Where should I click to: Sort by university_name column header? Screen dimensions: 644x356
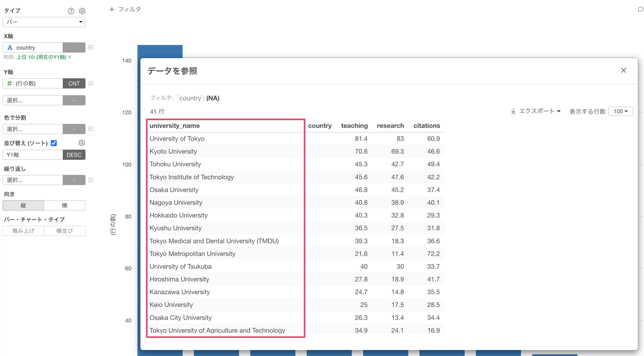174,126
